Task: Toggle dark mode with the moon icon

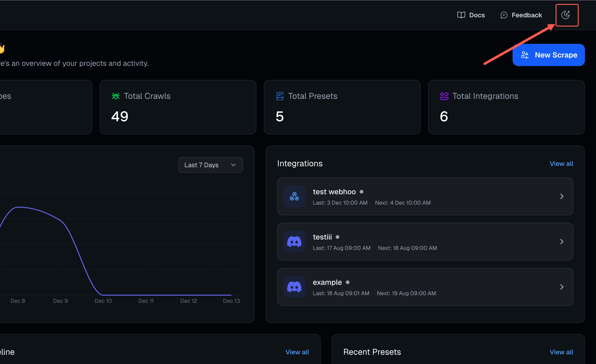Action: (567, 15)
